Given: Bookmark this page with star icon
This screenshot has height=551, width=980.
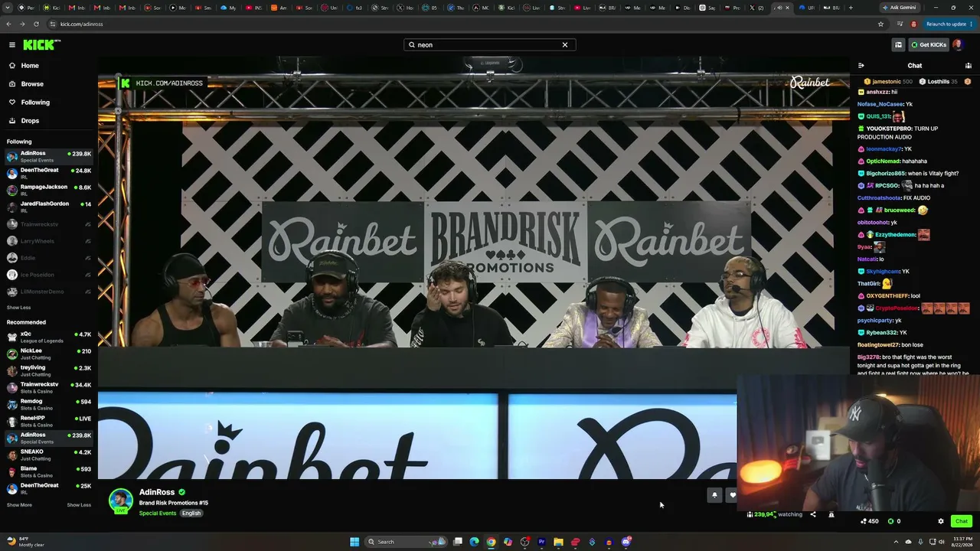Looking at the screenshot, I should coord(881,24).
